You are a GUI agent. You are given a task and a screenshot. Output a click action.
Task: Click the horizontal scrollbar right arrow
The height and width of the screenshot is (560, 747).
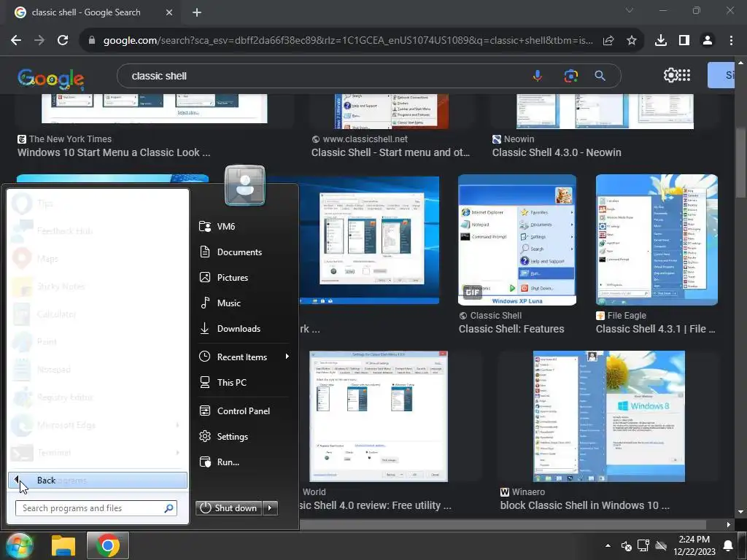point(729,525)
